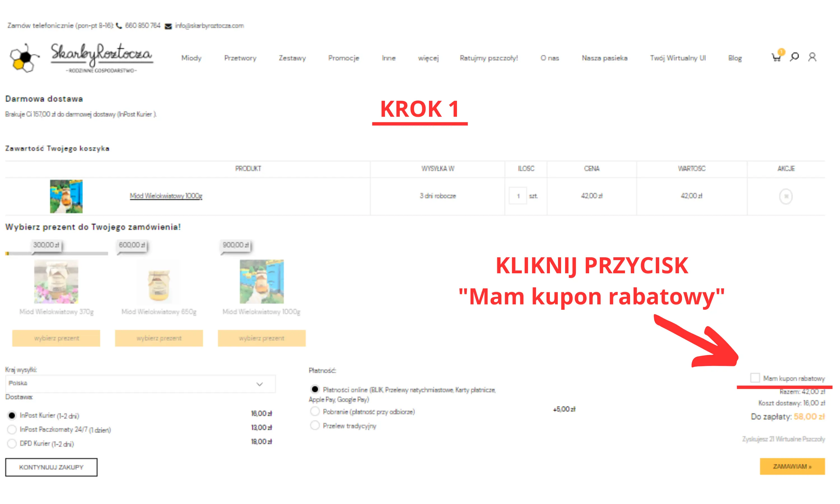The height and width of the screenshot is (504, 840).
Task: Remove Miód Wielokwiatowy 1000g from cart
Action: pyautogui.click(x=786, y=196)
